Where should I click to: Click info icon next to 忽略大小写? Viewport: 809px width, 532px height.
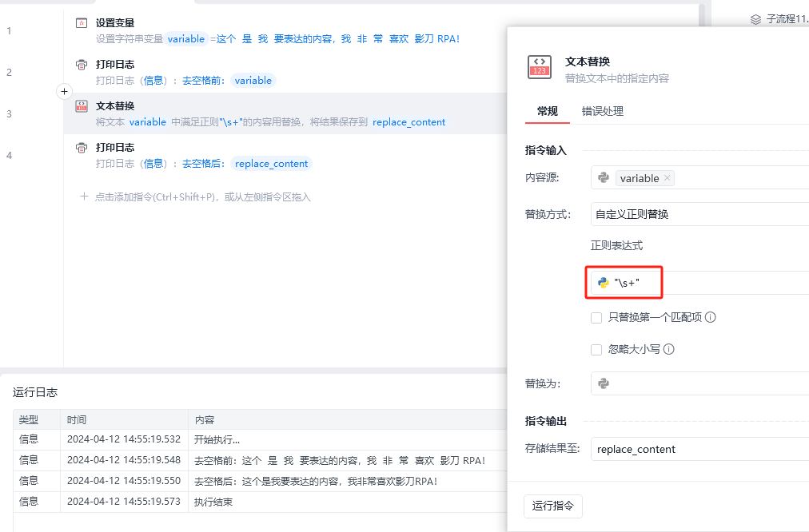pos(669,349)
